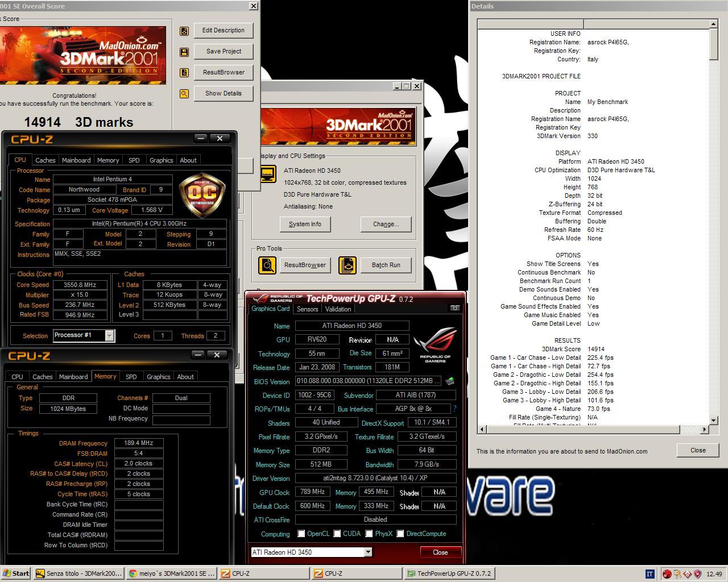The height and width of the screenshot is (582, 728).
Task: Click the Show Details magnifier icon
Action: click(x=184, y=94)
